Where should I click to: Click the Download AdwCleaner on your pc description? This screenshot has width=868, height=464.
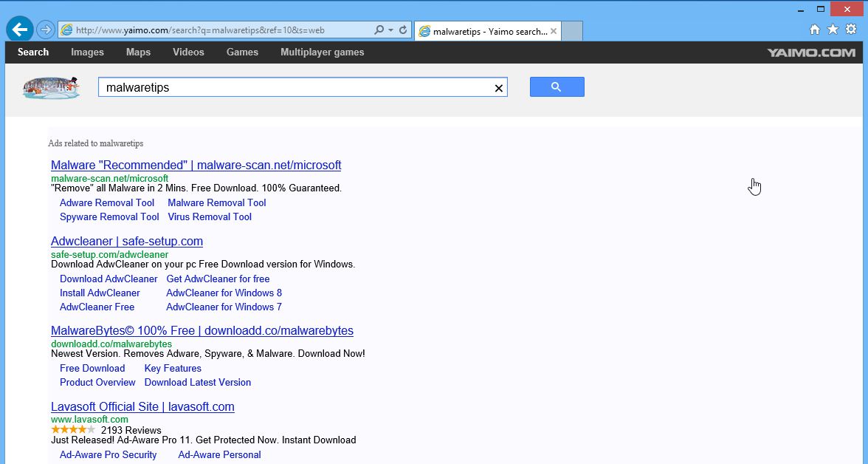203,265
